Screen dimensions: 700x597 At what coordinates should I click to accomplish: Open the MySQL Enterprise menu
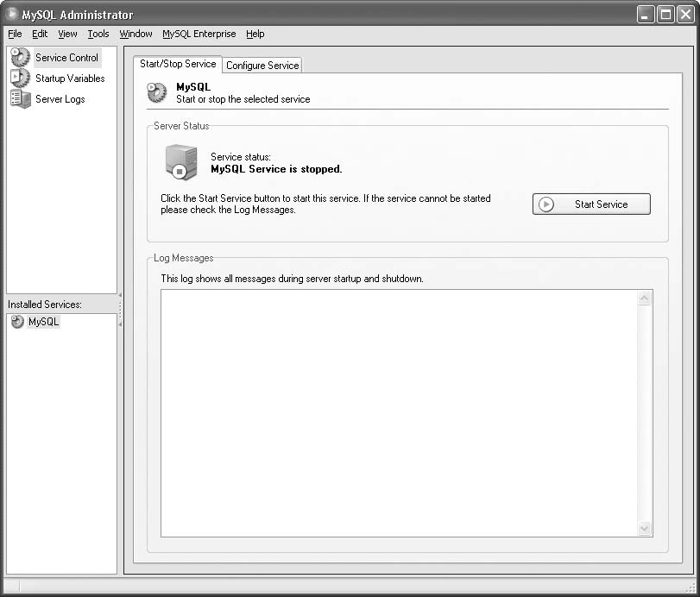point(199,35)
